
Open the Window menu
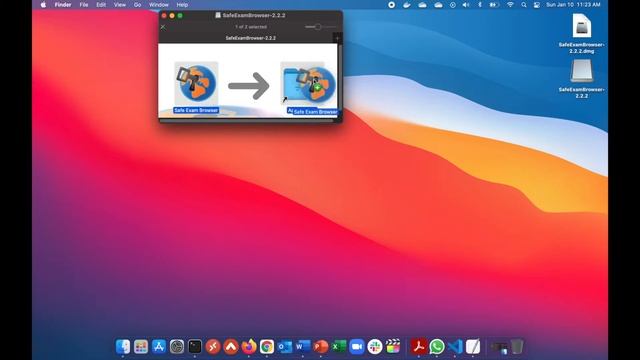pos(158,5)
